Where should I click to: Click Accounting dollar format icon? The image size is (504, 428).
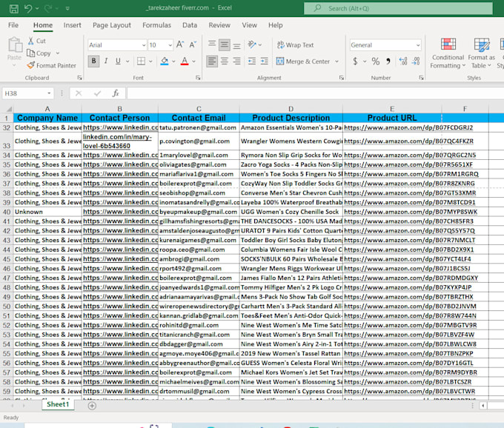click(x=355, y=61)
